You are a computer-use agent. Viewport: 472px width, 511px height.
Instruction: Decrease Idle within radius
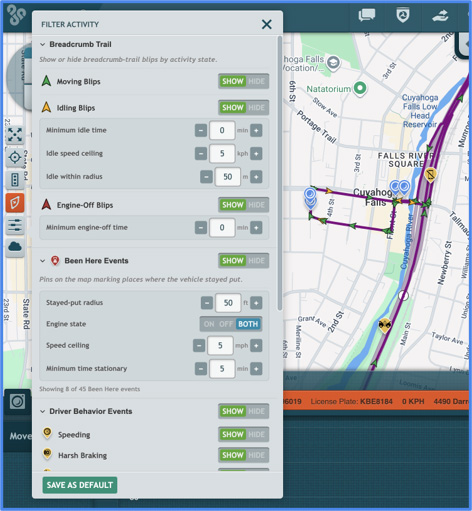(x=206, y=177)
